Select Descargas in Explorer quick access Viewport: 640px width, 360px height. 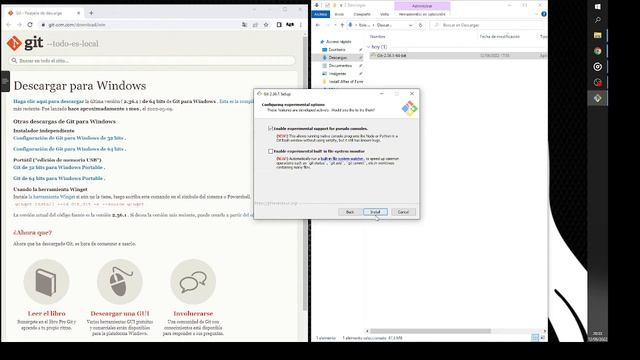[338, 58]
